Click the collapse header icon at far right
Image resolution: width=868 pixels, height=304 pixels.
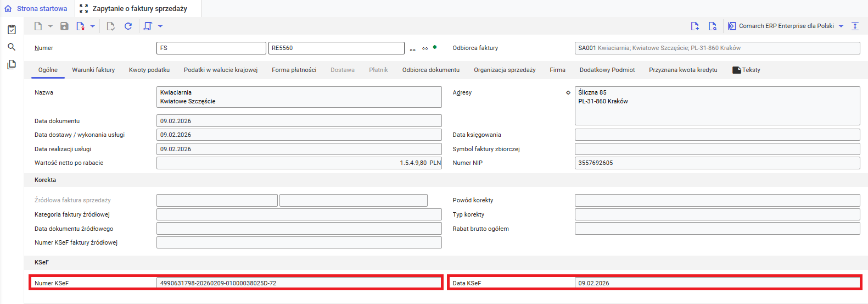855,26
